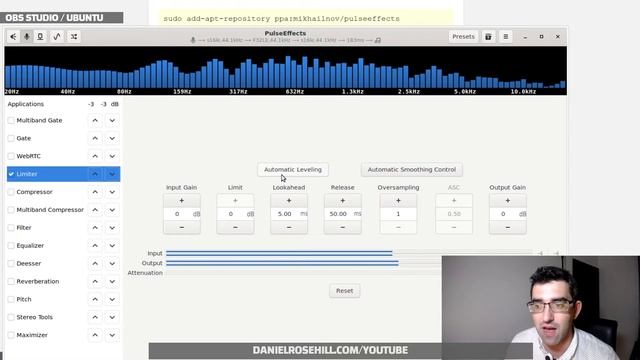Select the Reverberation plugin row
Screen dimensions: 640x360
pos(63,282)
